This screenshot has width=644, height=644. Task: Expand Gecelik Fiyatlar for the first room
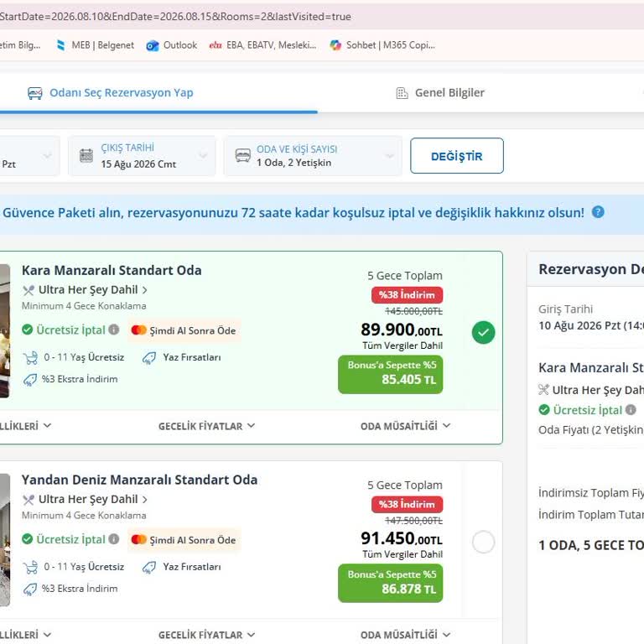[x=206, y=426]
